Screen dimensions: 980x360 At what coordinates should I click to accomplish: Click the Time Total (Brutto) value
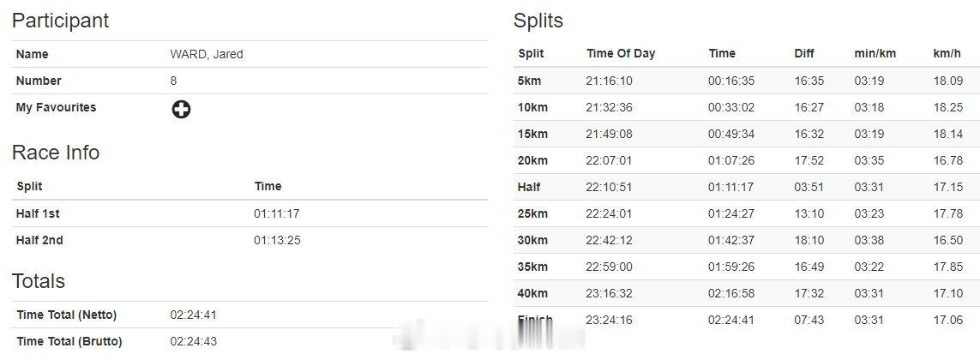coord(193,342)
